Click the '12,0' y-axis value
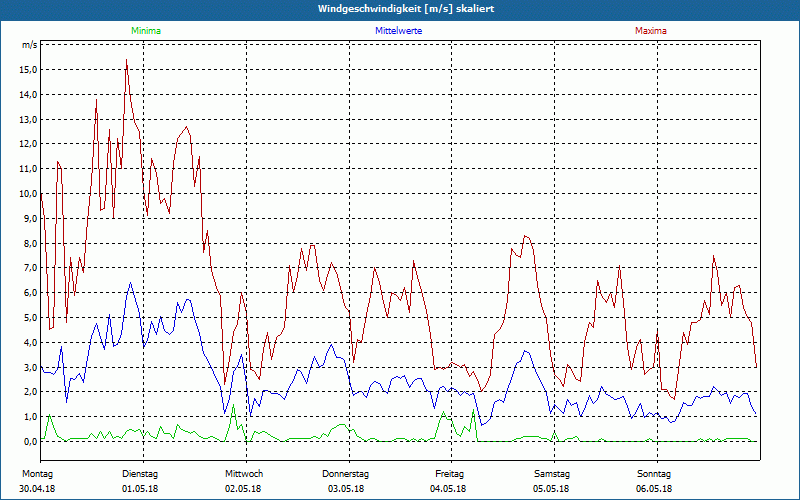Image resolution: width=800 pixels, height=500 pixels. (28, 144)
